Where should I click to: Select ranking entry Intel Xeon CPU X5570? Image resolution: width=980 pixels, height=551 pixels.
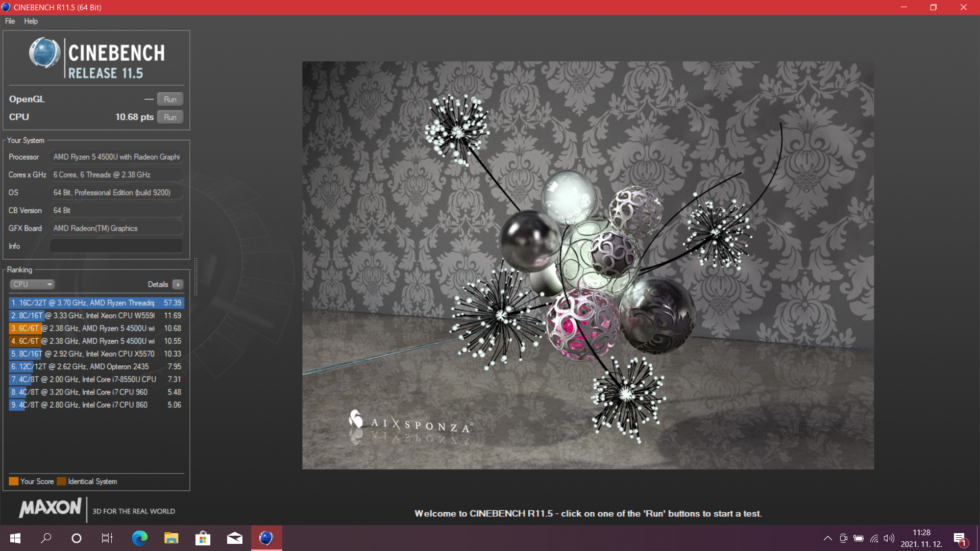click(x=96, y=354)
